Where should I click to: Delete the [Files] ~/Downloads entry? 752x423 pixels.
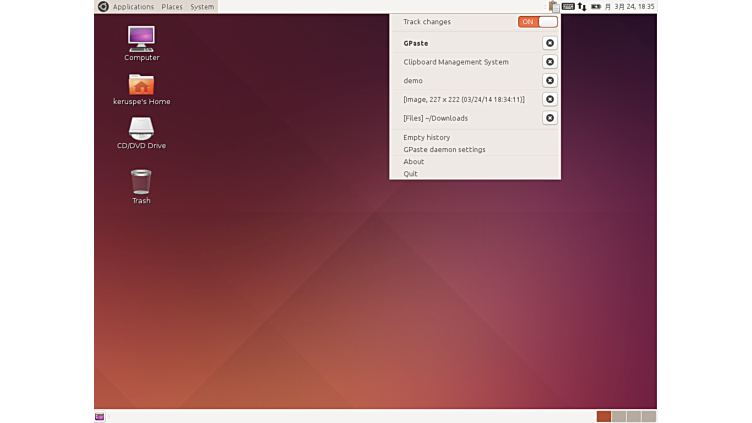[x=550, y=118]
